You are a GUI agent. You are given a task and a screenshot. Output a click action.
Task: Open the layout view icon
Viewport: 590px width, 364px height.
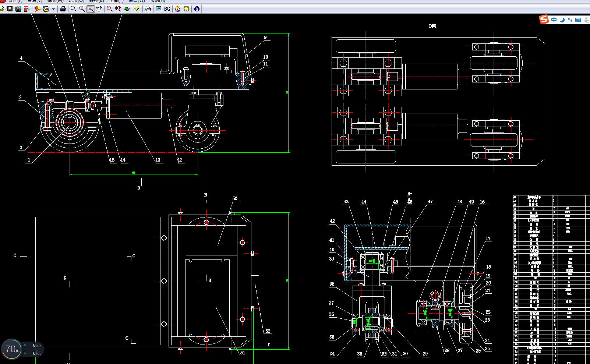[159, 9]
